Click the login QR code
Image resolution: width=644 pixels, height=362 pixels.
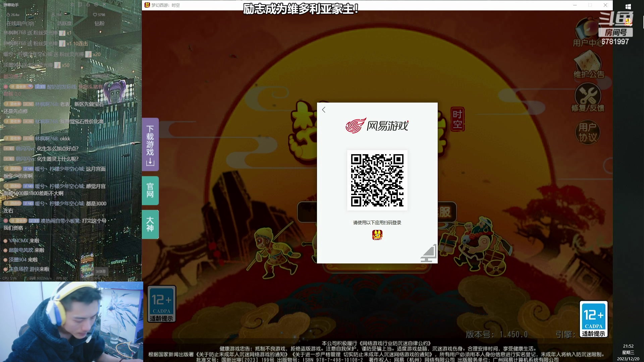coord(377,180)
